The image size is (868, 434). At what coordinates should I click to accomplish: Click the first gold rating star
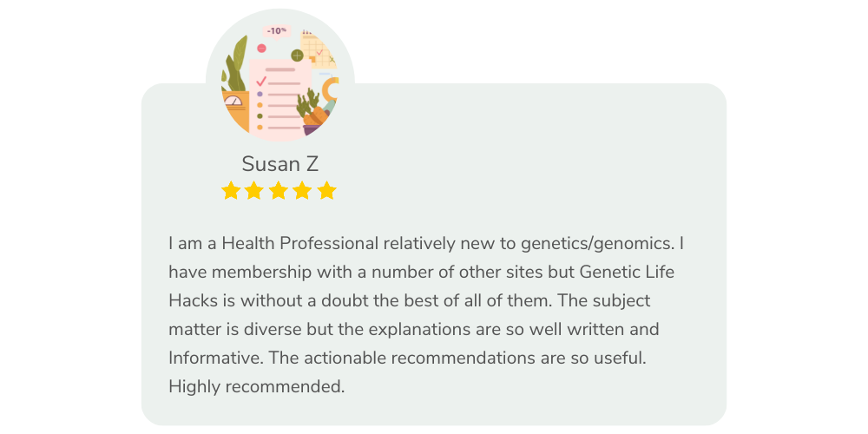tap(231, 190)
